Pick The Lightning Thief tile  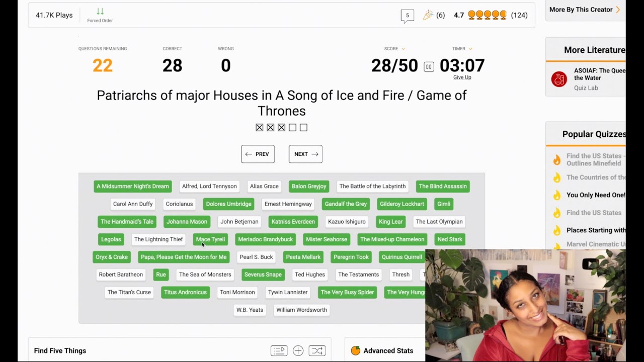[158, 239]
